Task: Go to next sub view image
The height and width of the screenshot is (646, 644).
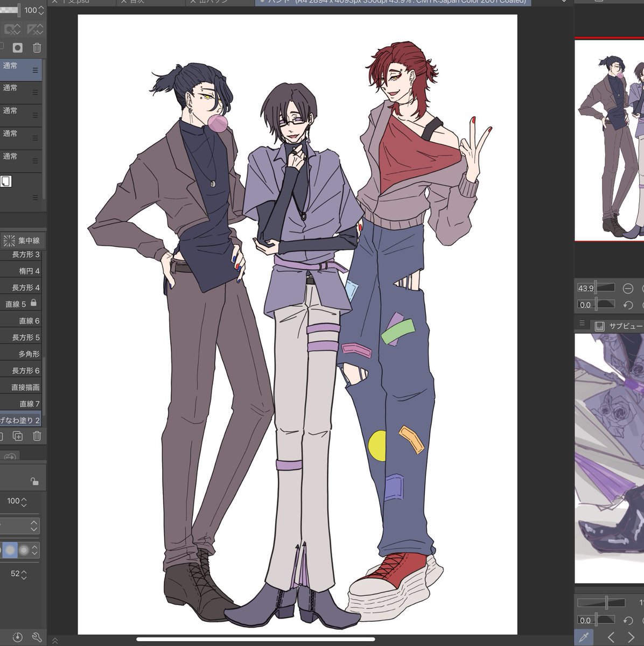Action: pos(631,637)
